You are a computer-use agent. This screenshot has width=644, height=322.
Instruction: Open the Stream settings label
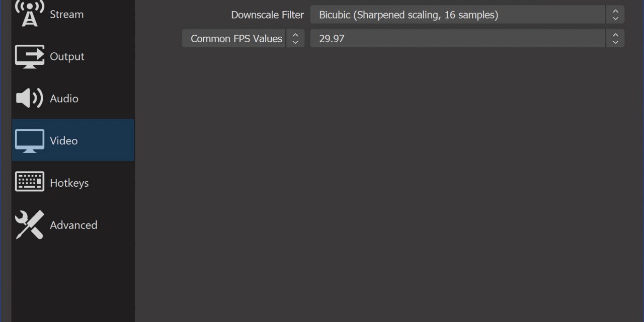[66, 14]
